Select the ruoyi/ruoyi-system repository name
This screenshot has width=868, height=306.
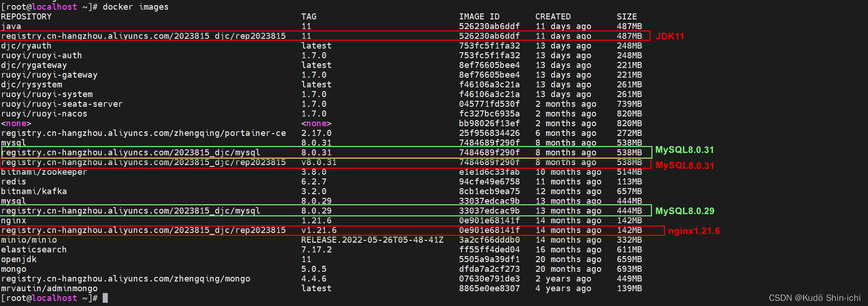tap(47, 94)
